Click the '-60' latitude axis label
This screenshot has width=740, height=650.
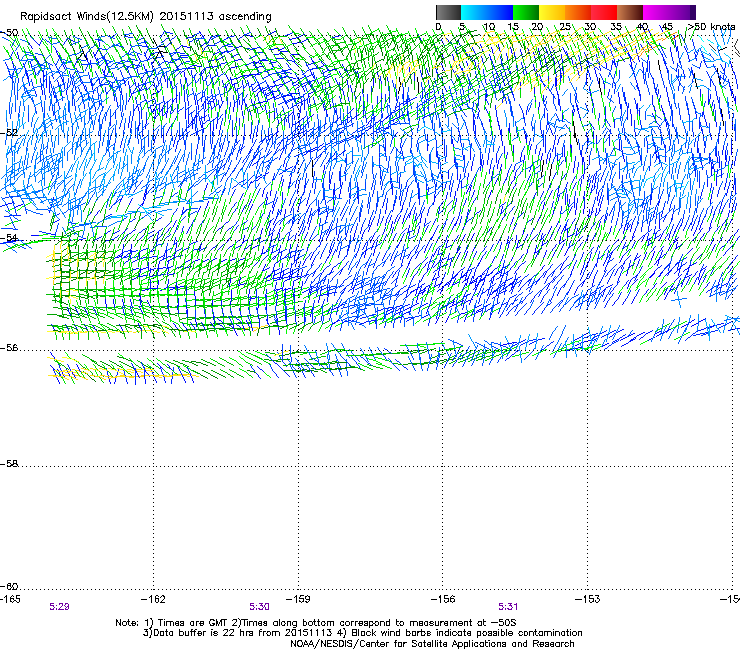[9, 587]
